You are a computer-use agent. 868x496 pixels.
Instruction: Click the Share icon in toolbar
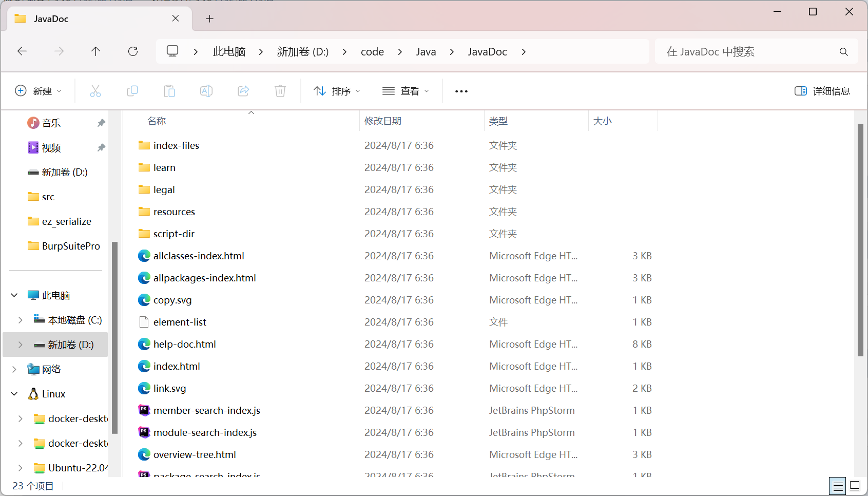[x=243, y=91]
